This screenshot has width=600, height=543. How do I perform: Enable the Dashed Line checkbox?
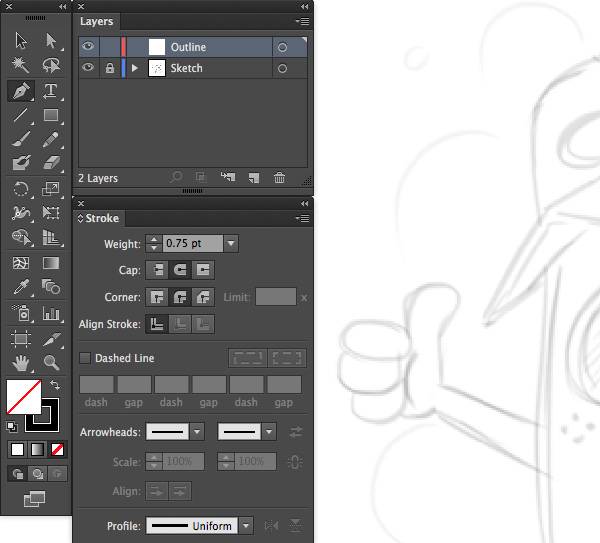[x=85, y=358]
